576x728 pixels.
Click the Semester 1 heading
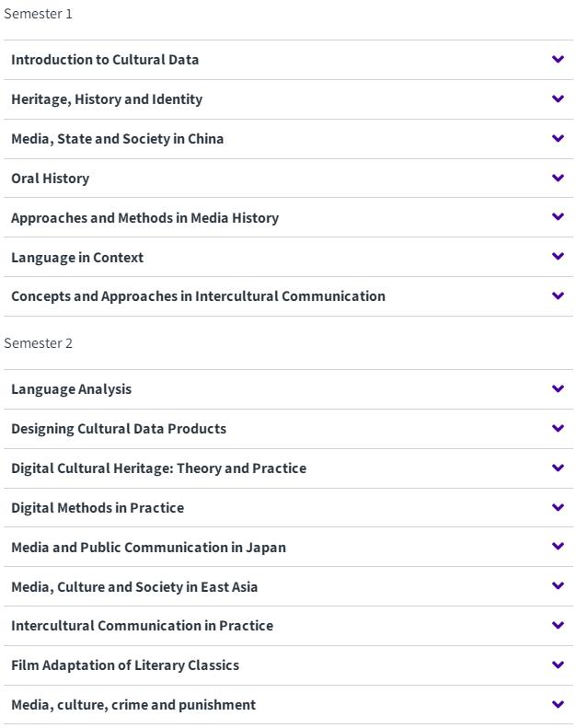point(38,14)
